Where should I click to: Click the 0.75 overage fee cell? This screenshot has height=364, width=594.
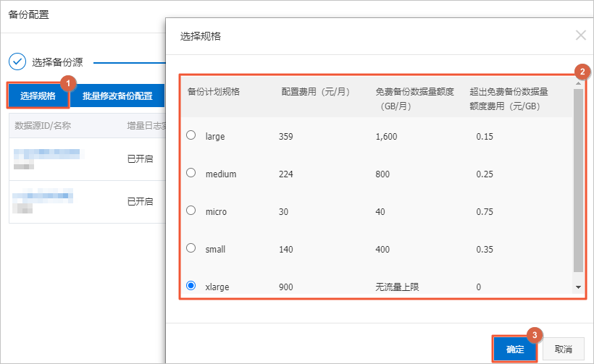tap(485, 212)
